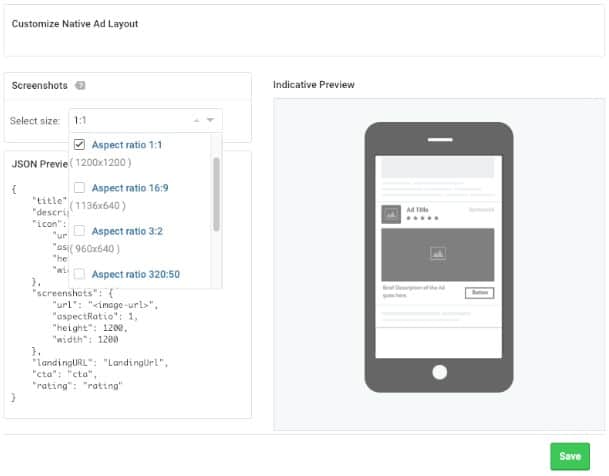The width and height of the screenshot is (609, 476).
Task: Click the Button element in the ad preview
Action: (x=480, y=293)
